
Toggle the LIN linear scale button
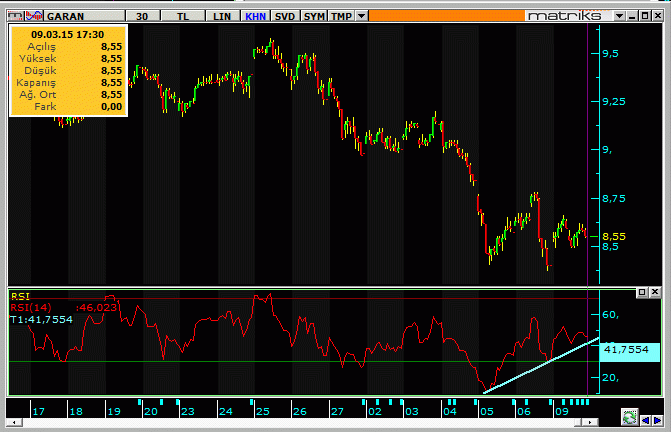click(221, 16)
